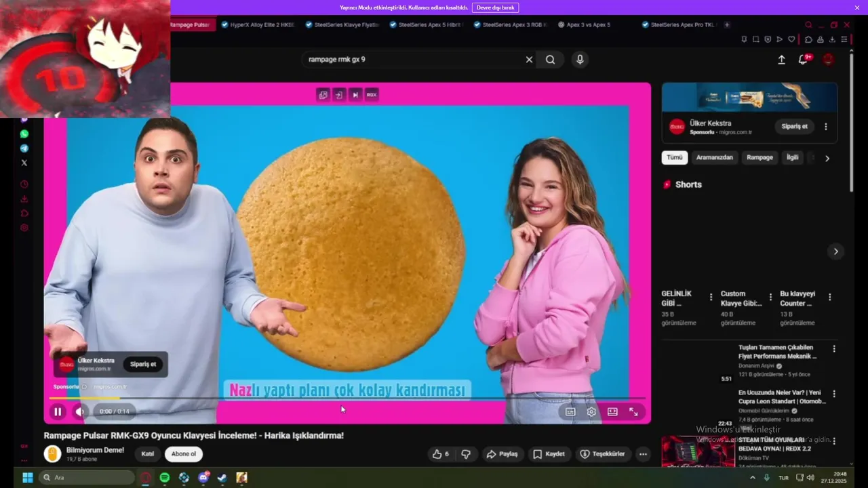Select the Aramanızdan filter chip

pyautogui.click(x=714, y=157)
